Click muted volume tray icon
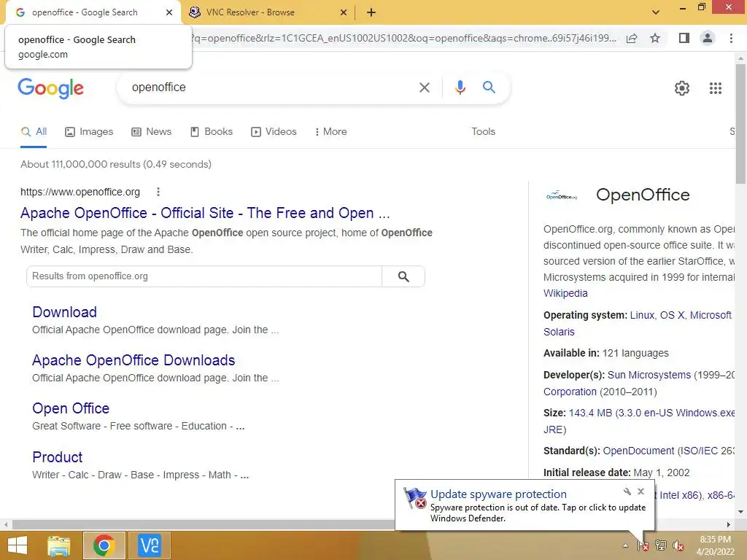The height and width of the screenshot is (560, 747). pyautogui.click(x=678, y=545)
